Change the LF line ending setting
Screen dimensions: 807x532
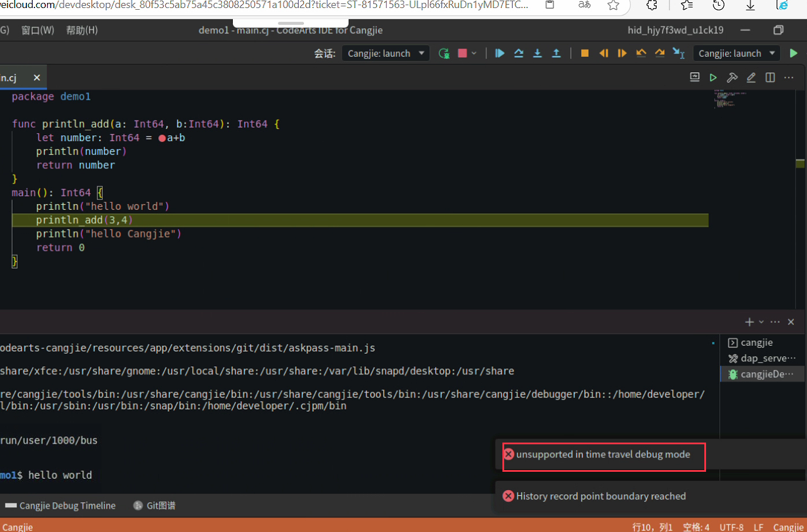pos(758,527)
